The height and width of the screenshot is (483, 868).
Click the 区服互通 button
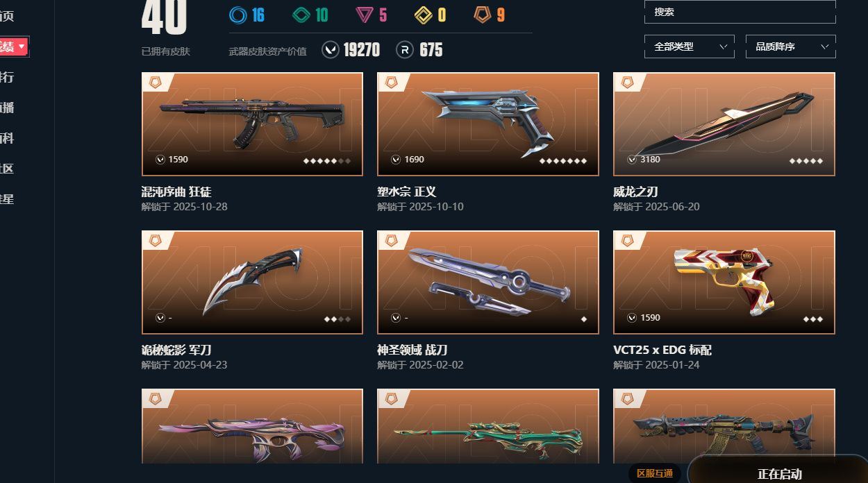(655, 473)
